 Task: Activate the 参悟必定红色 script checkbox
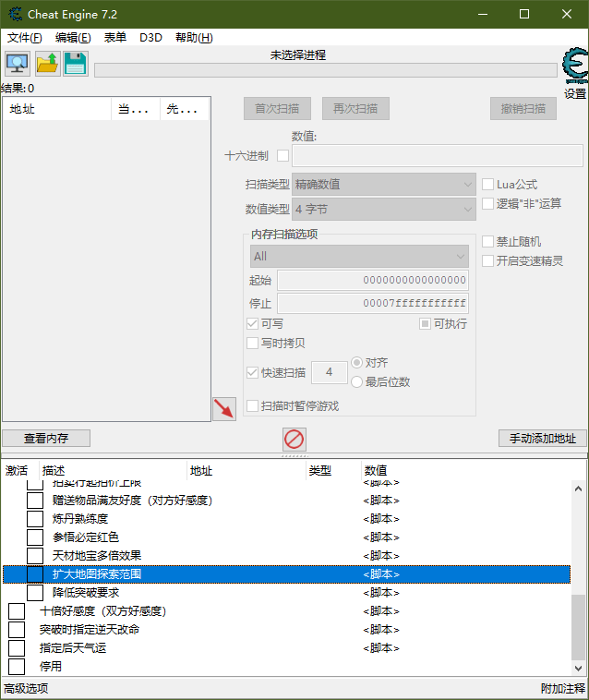[35, 537]
